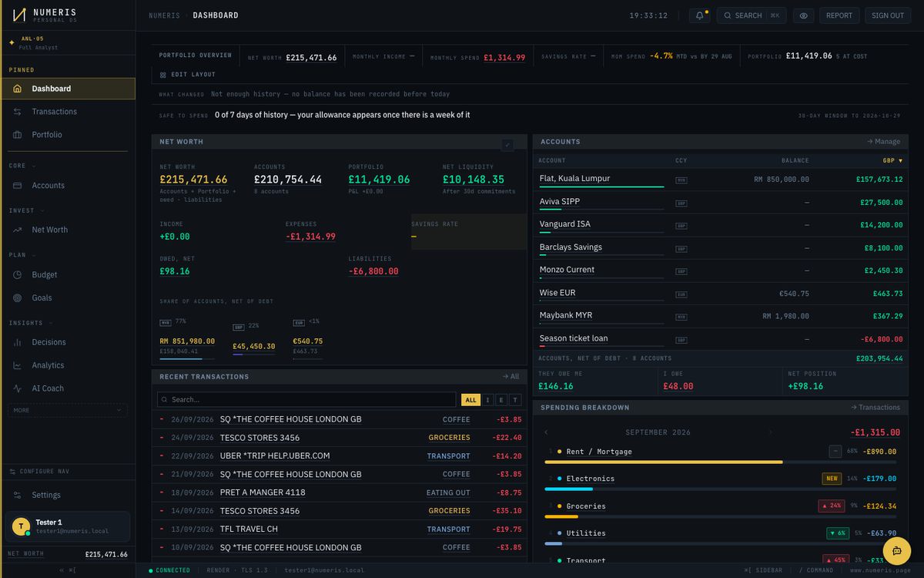Collapse the INVEST section

tap(27, 210)
